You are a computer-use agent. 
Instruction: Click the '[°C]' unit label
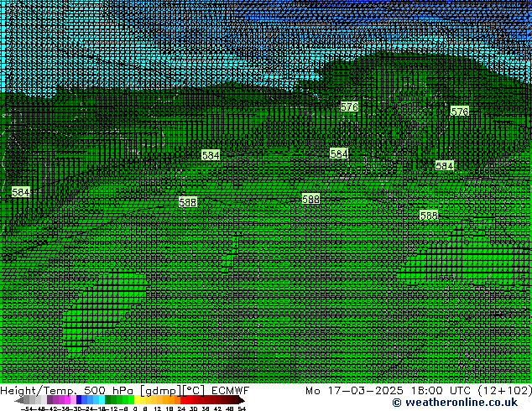point(193,391)
